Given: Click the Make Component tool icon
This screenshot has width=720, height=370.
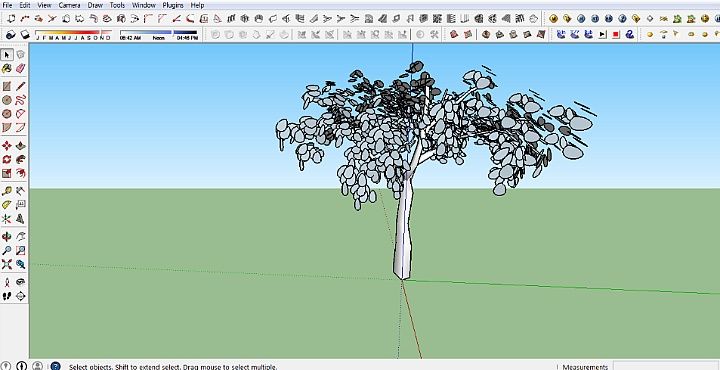Looking at the screenshot, I should pos(20,55).
